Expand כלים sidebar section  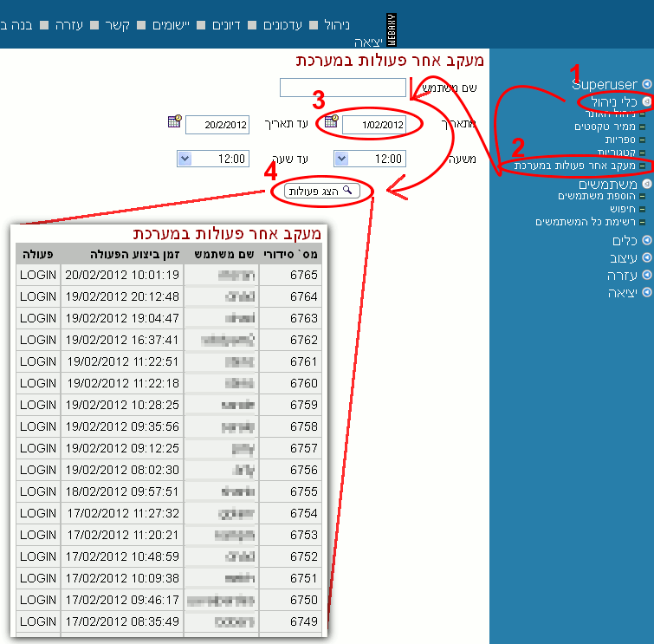(x=625, y=240)
